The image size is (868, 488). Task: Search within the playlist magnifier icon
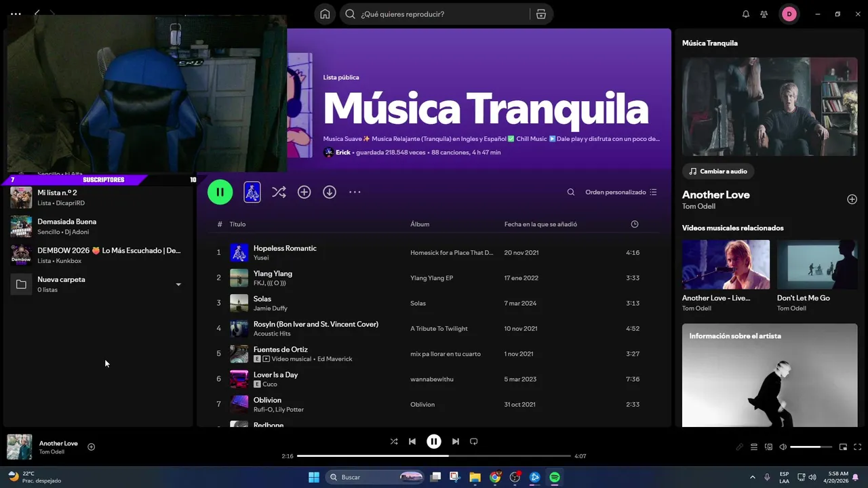tap(571, 192)
